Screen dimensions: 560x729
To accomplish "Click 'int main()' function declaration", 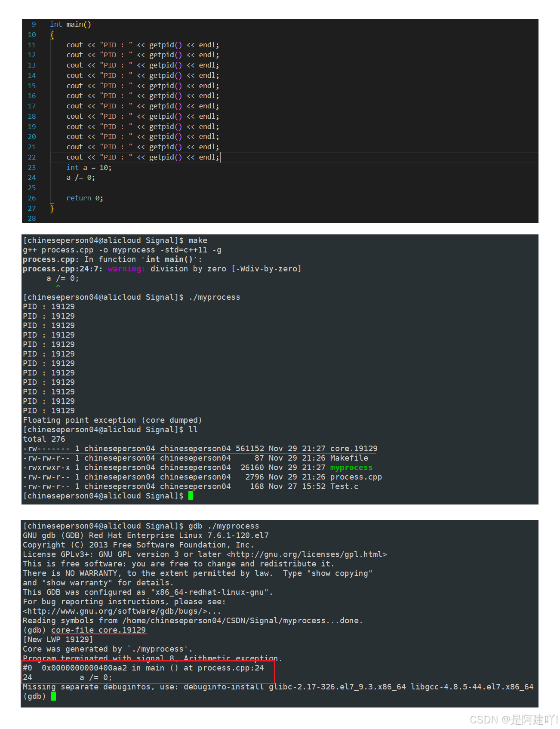I will (x=71, y=25).
